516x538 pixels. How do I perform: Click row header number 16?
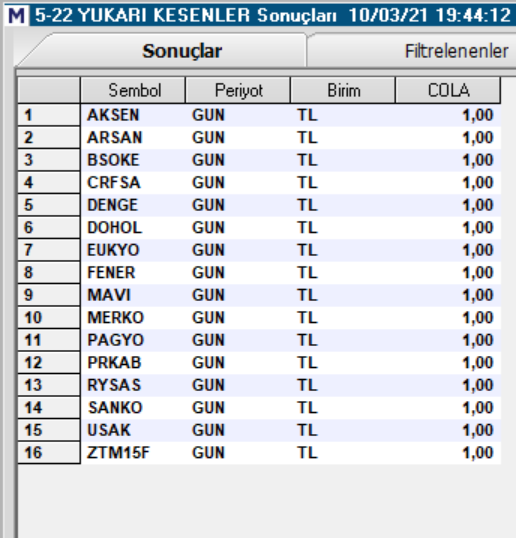tap(49, 453)
